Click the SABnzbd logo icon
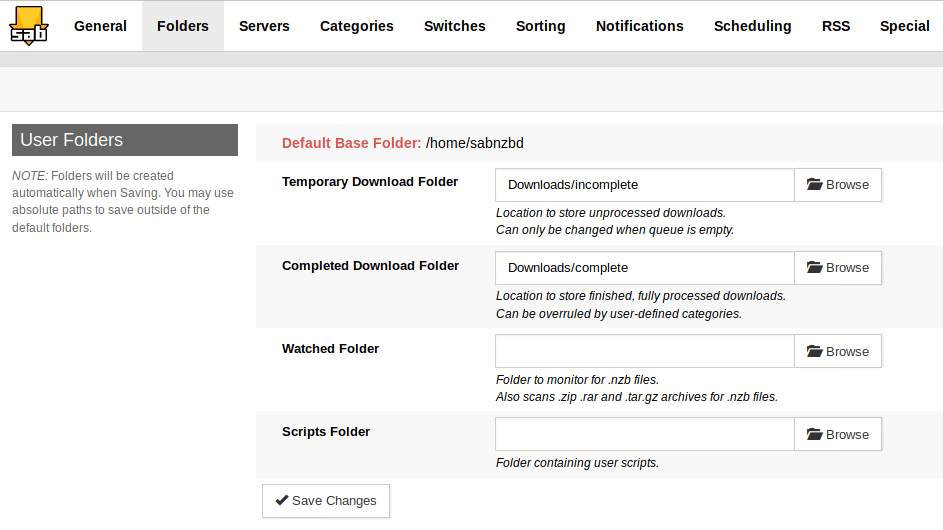The height and width of the screenshot is (530, 943). 29,26
